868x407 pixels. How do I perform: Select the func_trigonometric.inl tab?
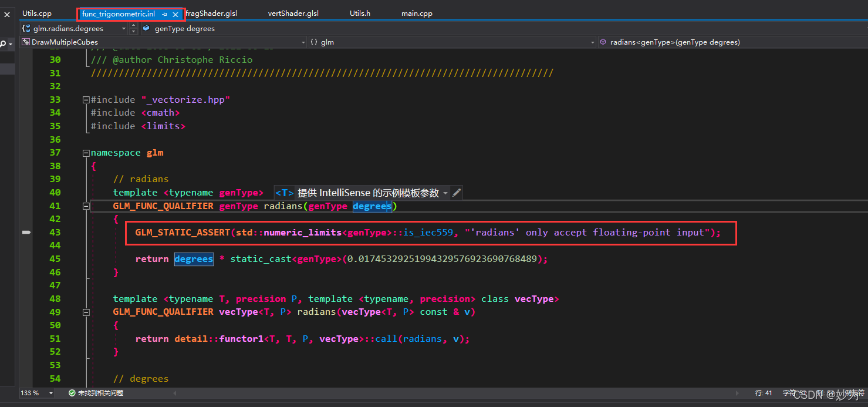pos(119,14)
